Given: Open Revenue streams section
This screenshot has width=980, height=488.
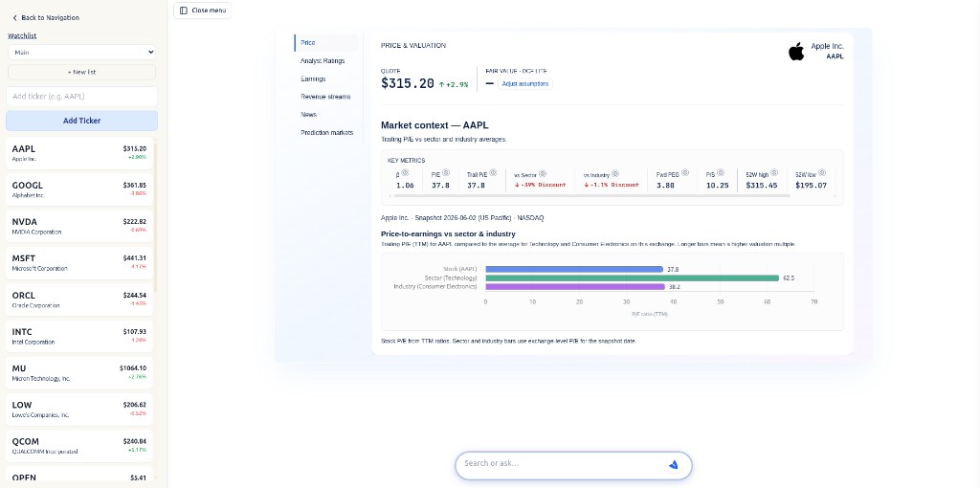Looking at the screenshot, I should 326,97.
